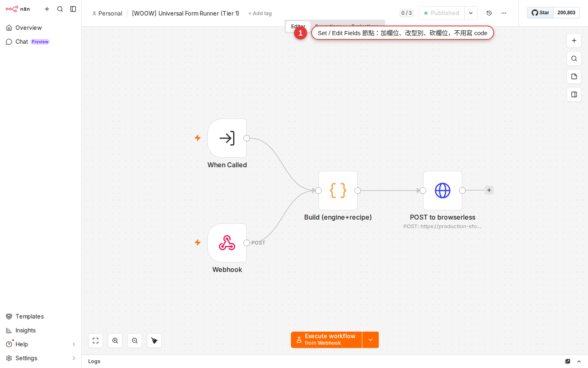Click Add tag
The height and width of the screenshot is (368, 588).
click(x=260, y=13)
